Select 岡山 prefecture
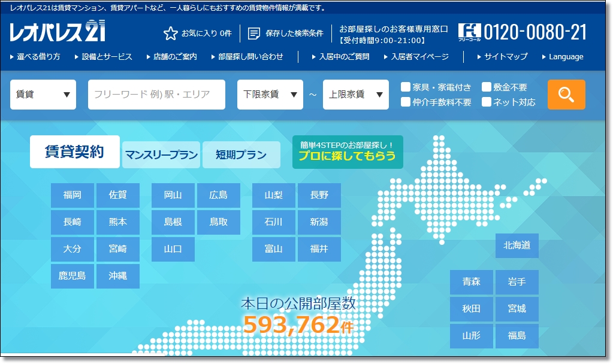The width and height of the screenshot is (613, 364). pos(173,195)
